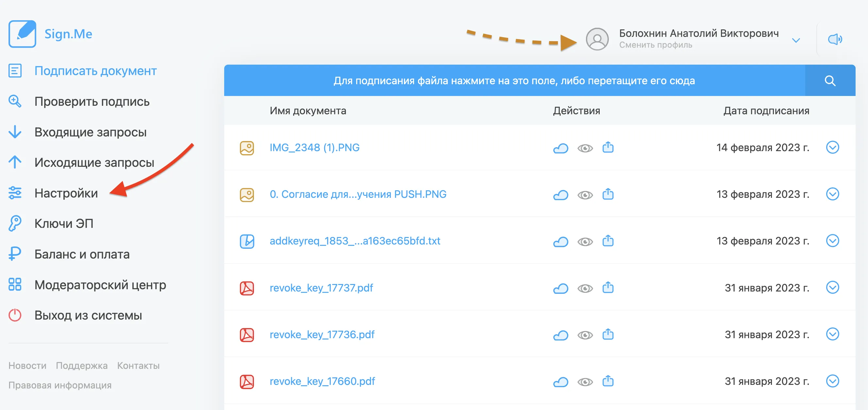This screenshot has width=868, height=410.
Task: Click the image icon of Согласие PUSH.PNG
Action: tap(247, 195)
